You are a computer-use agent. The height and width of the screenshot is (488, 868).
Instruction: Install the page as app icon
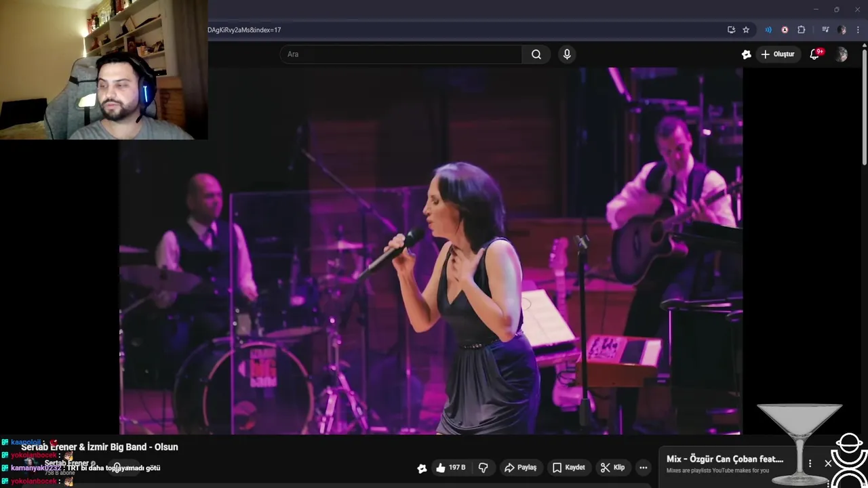click(x=731, y=30)
